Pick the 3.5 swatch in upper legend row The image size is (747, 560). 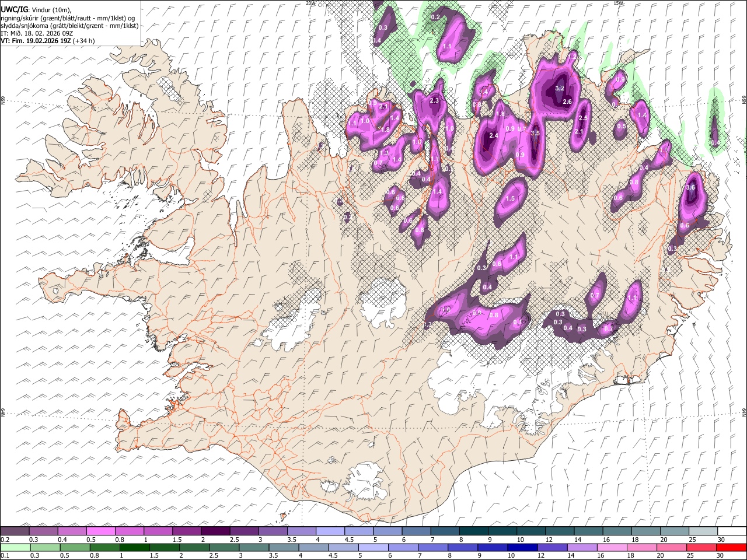[x=302, y=531]
